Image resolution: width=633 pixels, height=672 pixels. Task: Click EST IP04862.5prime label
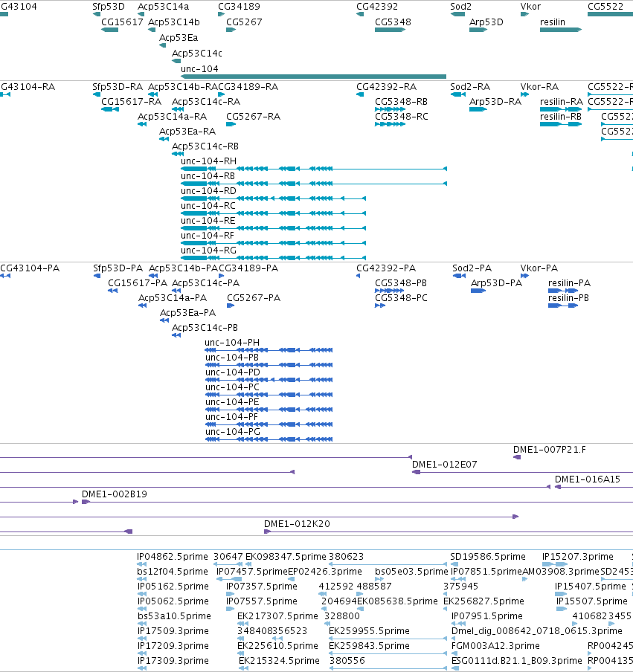click(173, 557)
